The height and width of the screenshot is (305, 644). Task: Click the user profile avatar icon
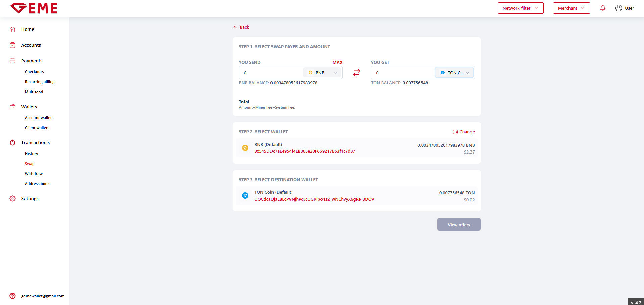618,8
